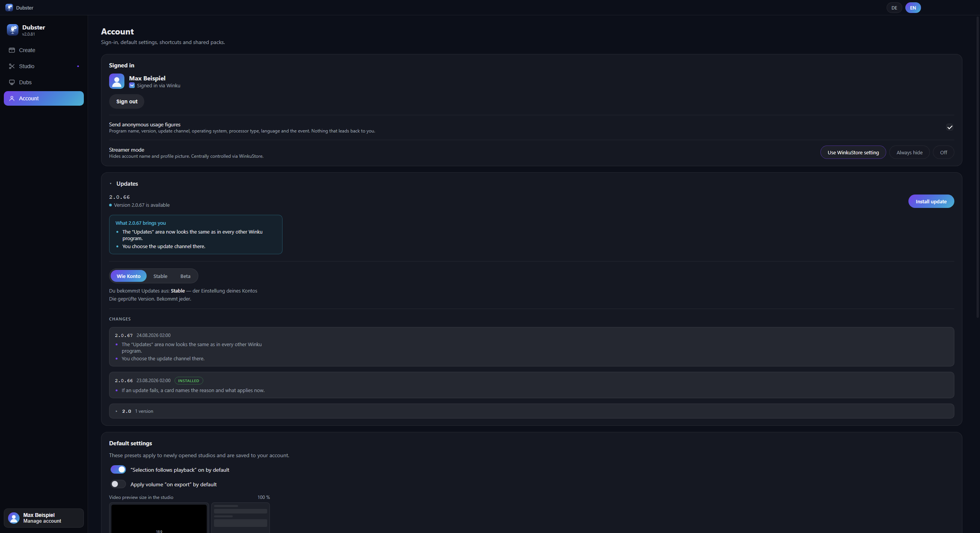Viewport: 980px width, 533px height.
Task: Click the Sign out button
Action: click(127, 101)
